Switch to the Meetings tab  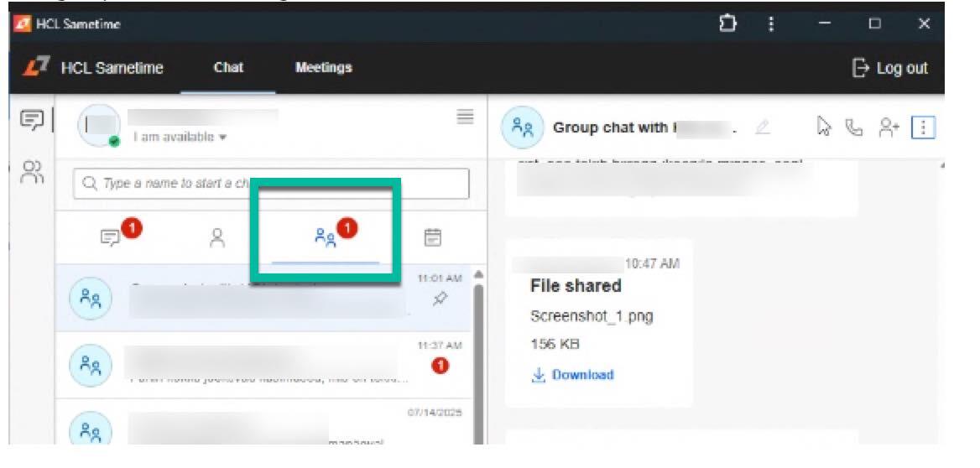[x=323, y=68]
